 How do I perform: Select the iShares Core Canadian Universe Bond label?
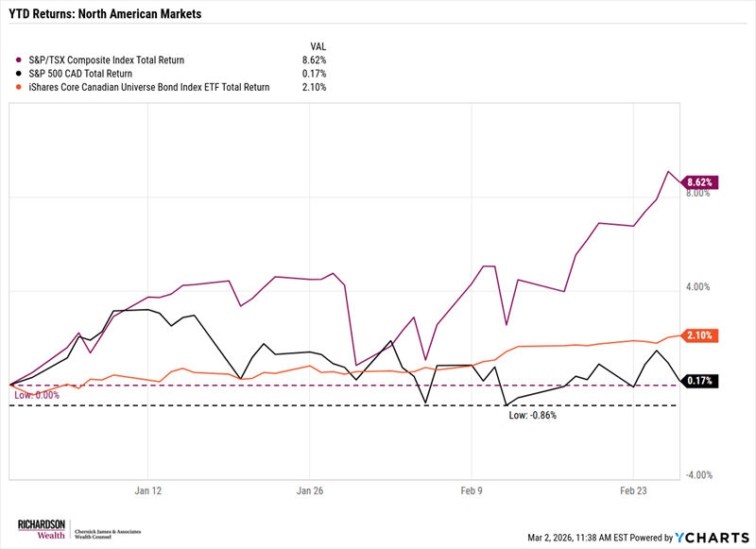(x=150, y=87)
